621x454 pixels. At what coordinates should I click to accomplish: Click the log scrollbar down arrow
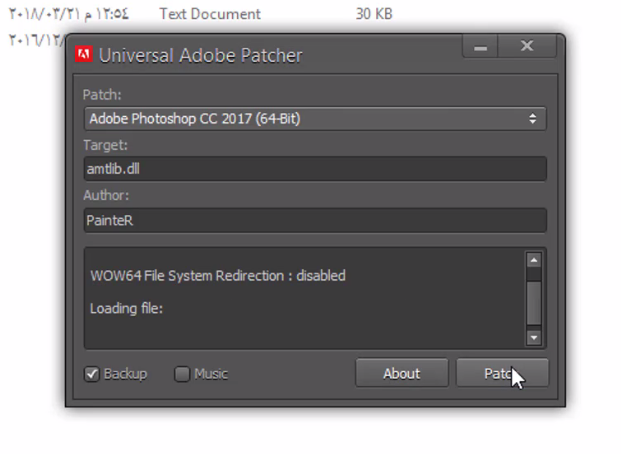click(534, 338)
